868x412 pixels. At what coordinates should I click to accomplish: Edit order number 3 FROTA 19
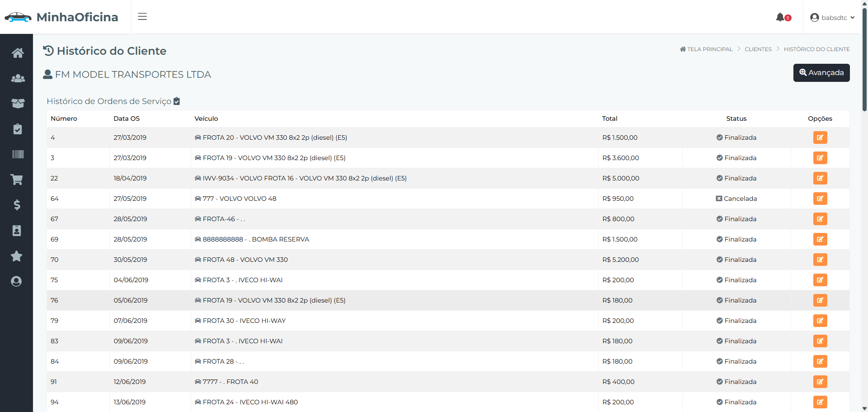tap(820, 158)
